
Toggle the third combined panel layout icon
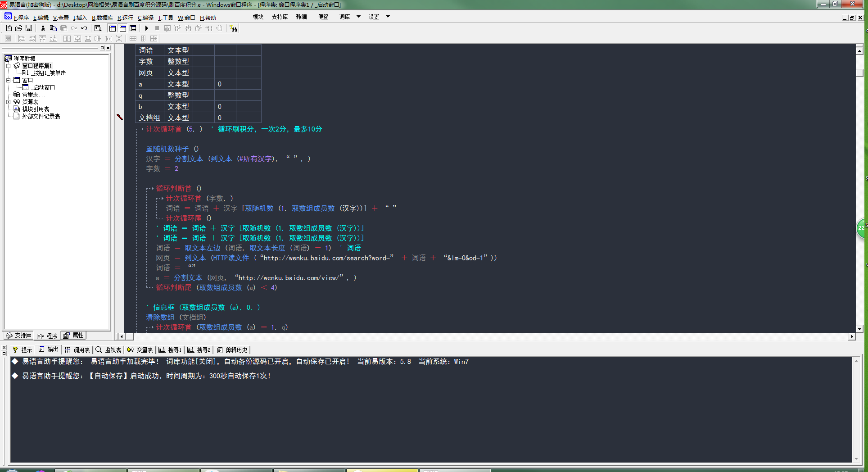click(133, 28)
